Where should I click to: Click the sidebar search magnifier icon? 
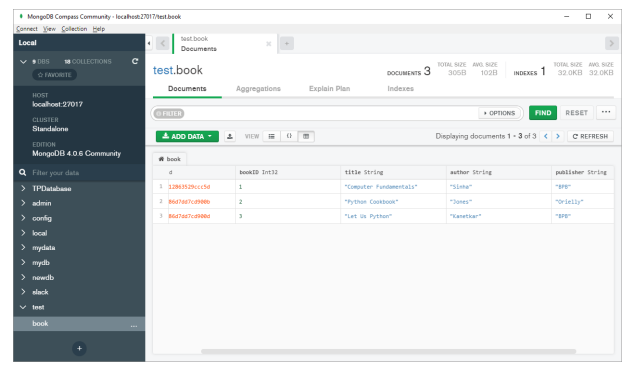coord(23,173)
